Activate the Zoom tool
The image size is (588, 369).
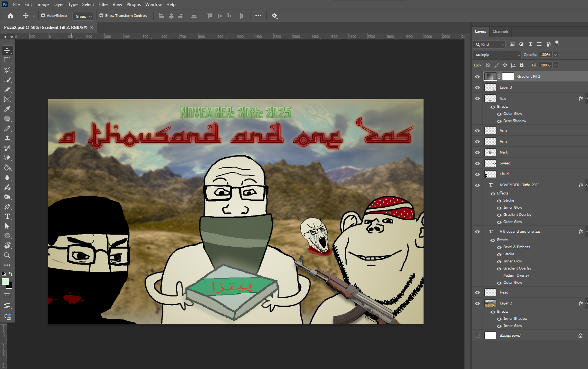7,256
